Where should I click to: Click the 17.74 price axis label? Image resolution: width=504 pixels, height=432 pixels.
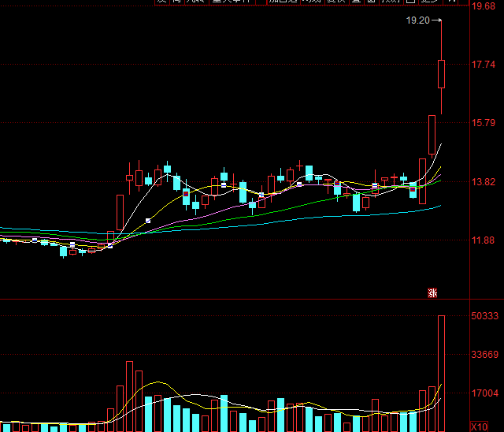click(x=483, y=65)
